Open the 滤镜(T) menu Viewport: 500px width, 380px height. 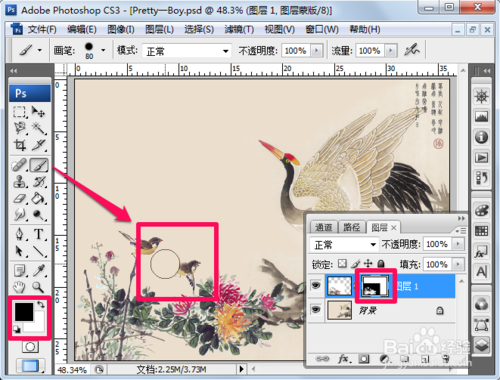pyautogui.click(x=239, y=29)
